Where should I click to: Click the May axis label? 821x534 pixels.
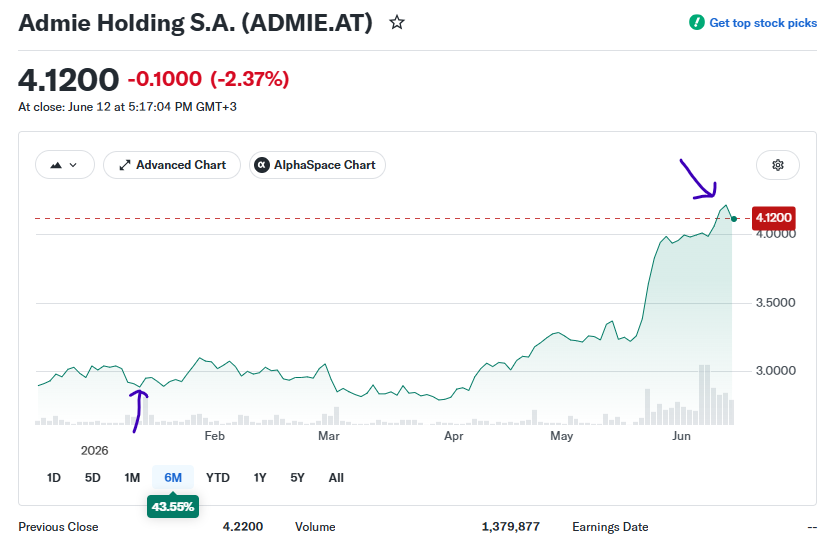point(562,436)
